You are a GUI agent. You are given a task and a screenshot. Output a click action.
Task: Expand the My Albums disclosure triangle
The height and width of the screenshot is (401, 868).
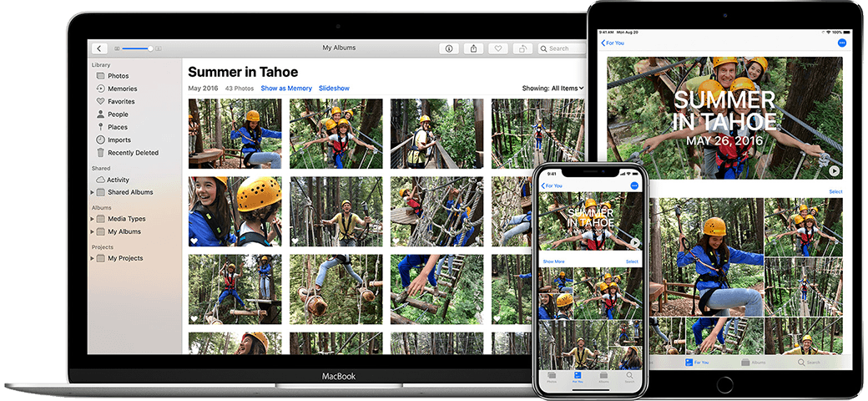click(x=93, y=231)
